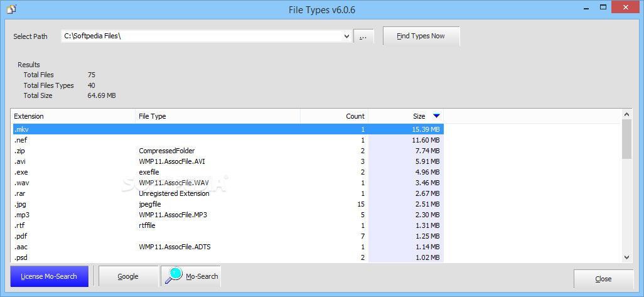The height and width of the screenshot is (297, 644).
Task: Click the scrollbar up arrow
Action: [x=626, y=115]
